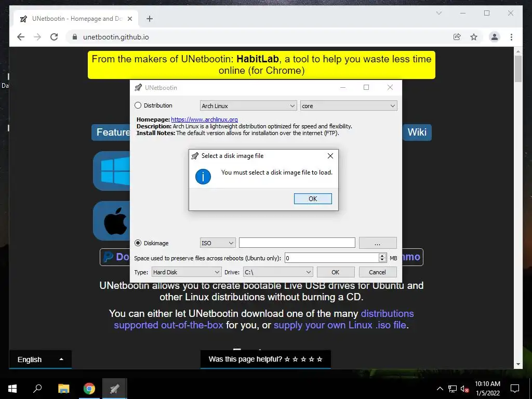Open the Chrome profile icon

click(495, 37)
